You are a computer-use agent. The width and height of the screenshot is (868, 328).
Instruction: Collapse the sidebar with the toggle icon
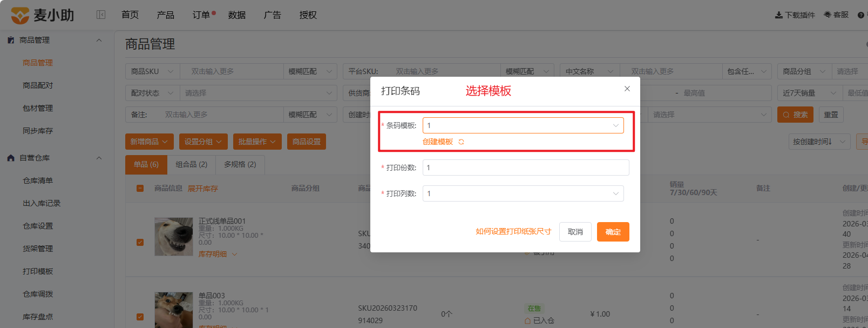tap(101, 15)
